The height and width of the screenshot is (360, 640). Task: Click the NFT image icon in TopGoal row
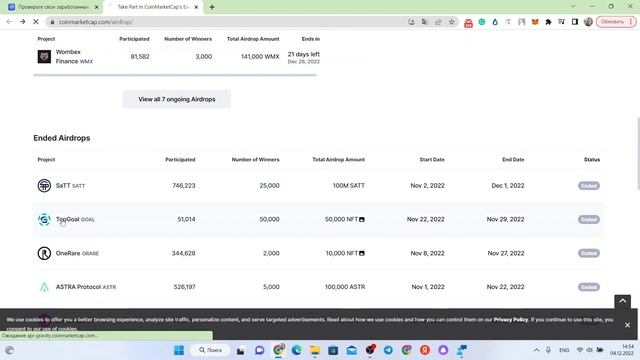tap(362, 219)
